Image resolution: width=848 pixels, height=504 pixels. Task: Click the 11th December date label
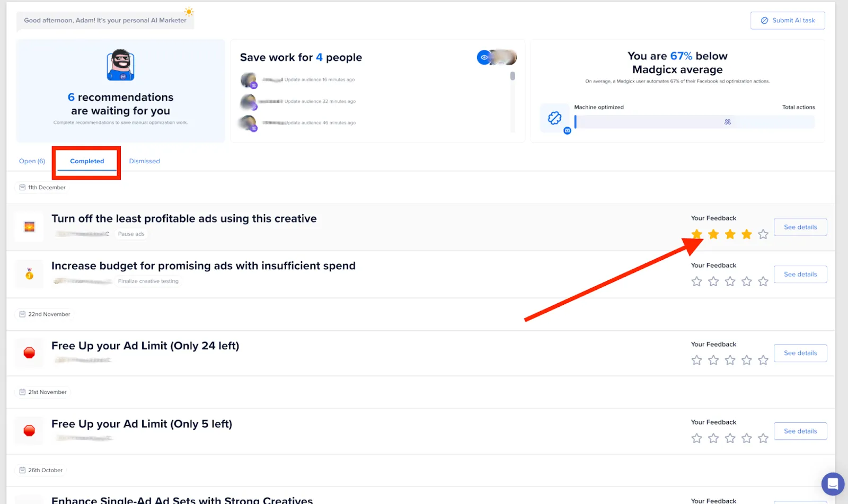click(42, 188)
